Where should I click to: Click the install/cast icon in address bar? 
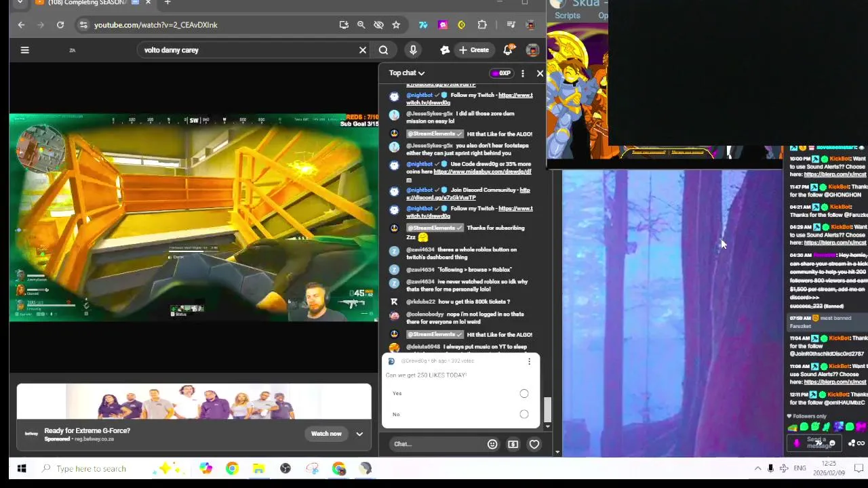click(344, 25)
